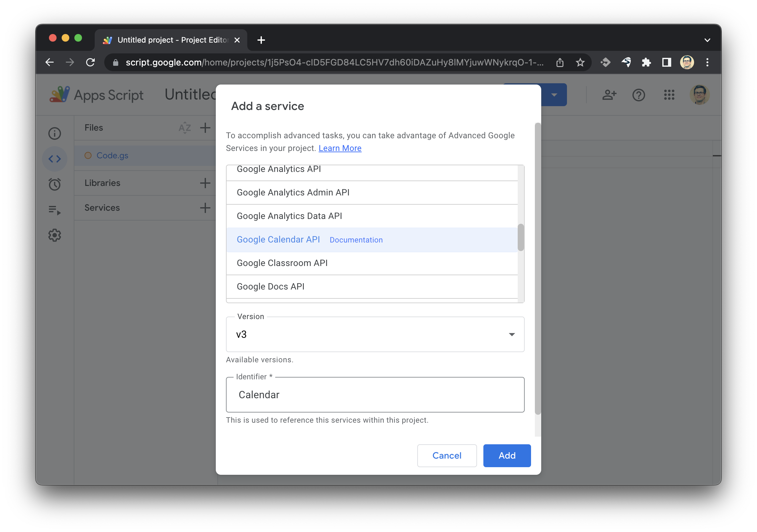Open the Files panel icon

tap(56, 158)
